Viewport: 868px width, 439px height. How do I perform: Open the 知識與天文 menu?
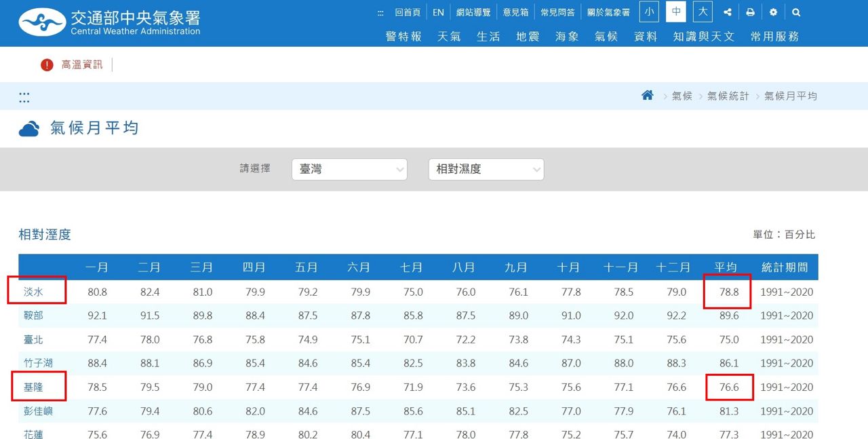[704, 37]
